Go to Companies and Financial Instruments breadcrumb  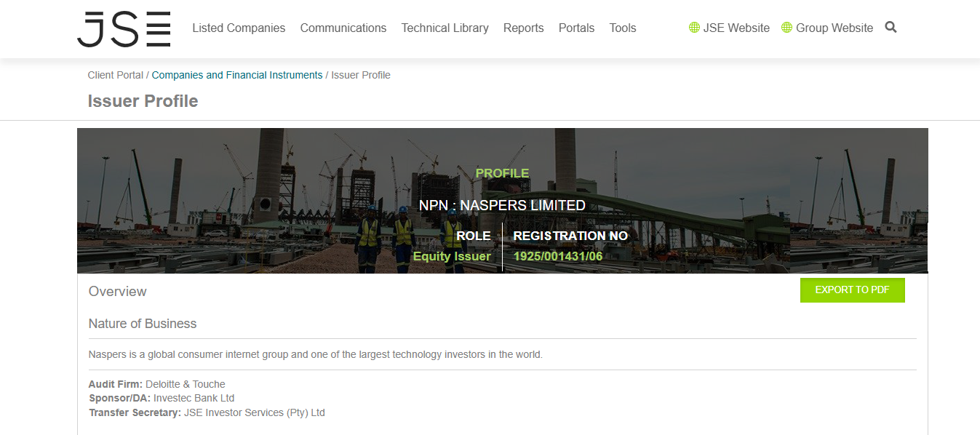[237, 75]
